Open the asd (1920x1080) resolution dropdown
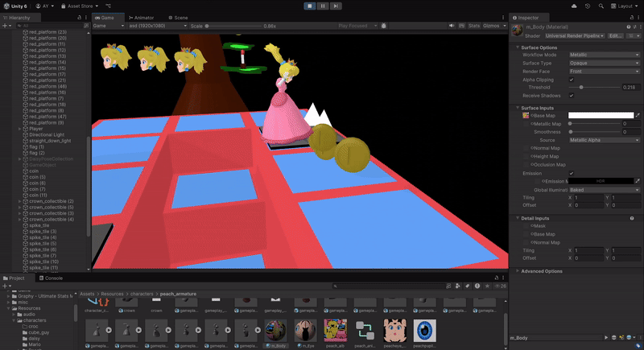The width and height of the screenshot is (644, 350). tap(158, 26)
